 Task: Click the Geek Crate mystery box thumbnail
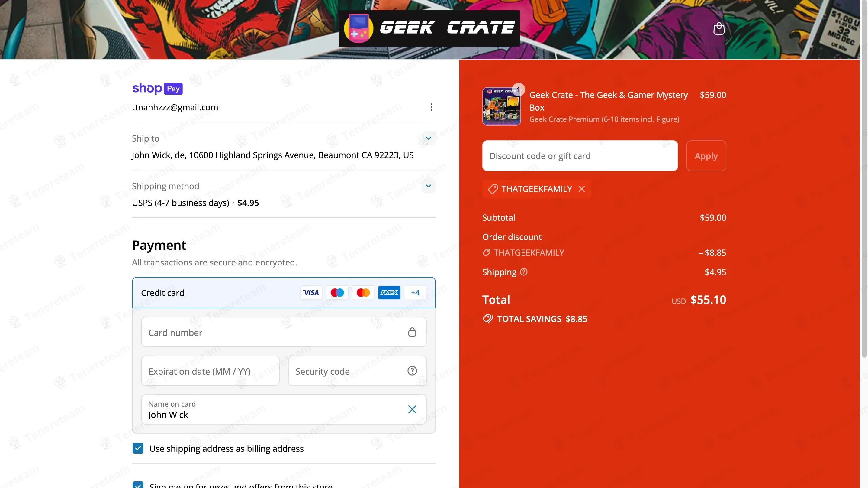[501, 106]
